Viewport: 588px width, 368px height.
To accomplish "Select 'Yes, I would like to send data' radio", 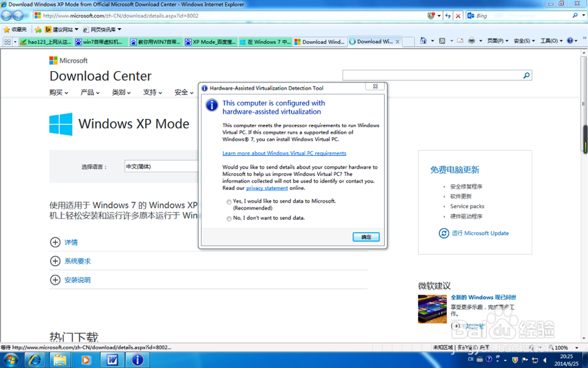I will click(229, 202).
